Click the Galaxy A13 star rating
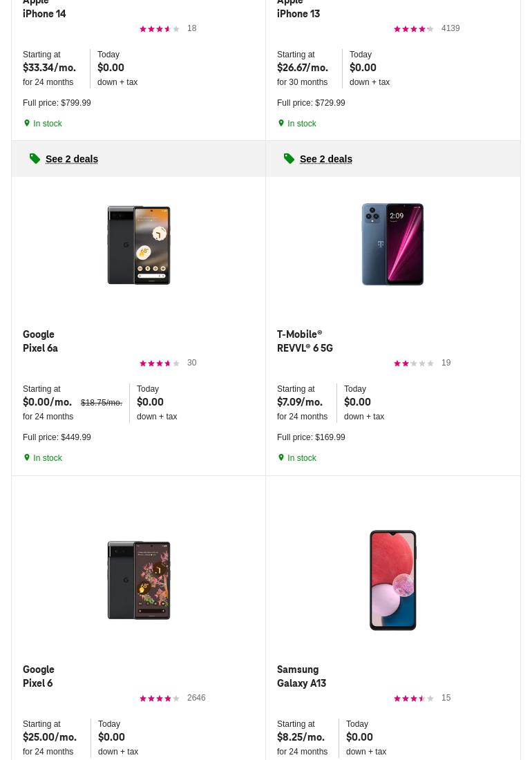The height and width of the screenshot is (760, 532). [x=414, y=699]
